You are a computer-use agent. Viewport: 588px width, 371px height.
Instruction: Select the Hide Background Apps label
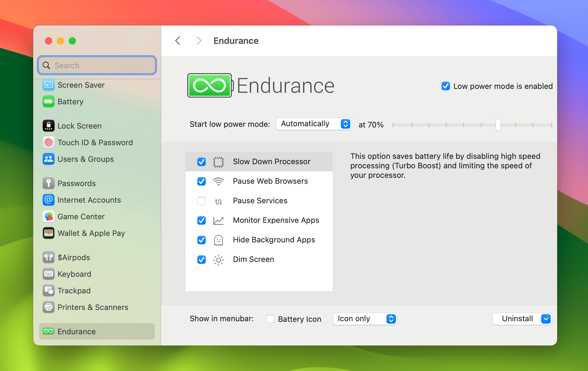click(x=274, y=240)
